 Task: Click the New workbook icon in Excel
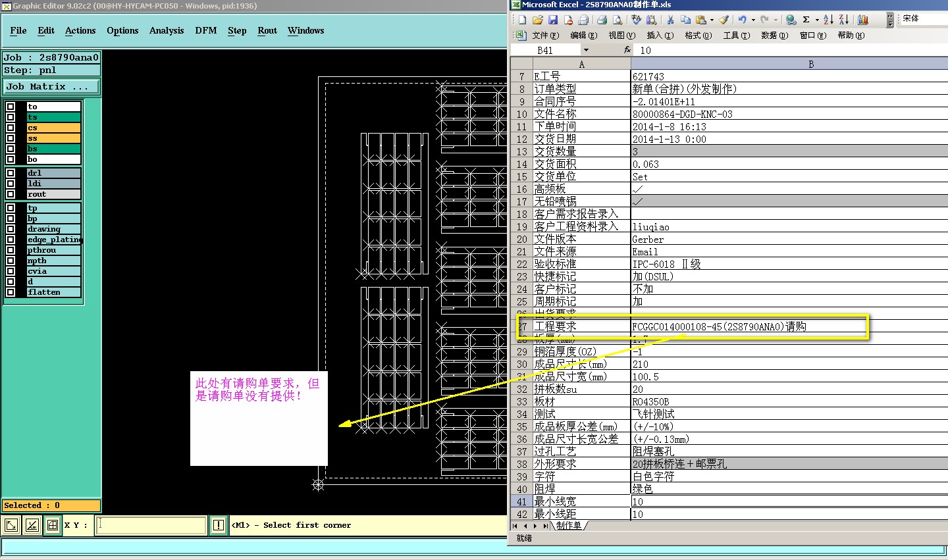(522, 20)
